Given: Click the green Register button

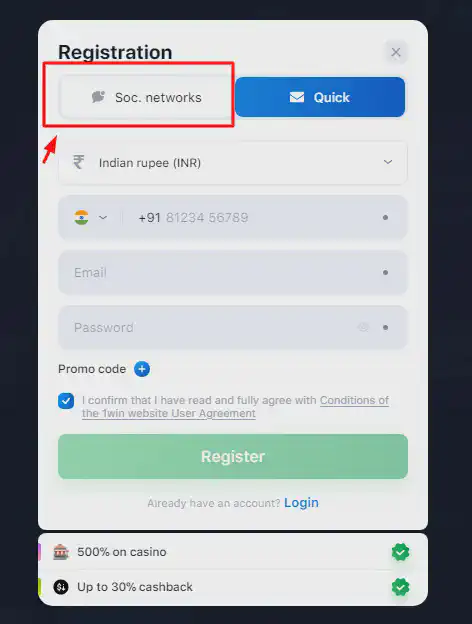Looking at the screenshot, I should coord(233,456).
